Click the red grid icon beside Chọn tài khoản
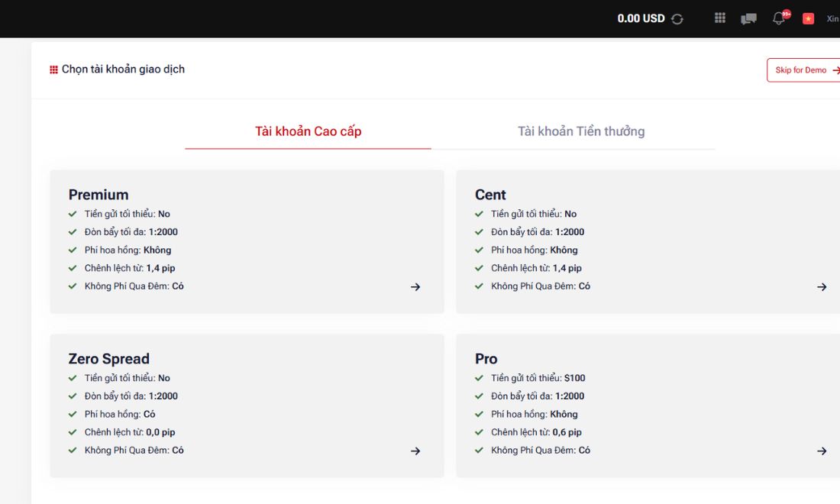 coord(53,69)
